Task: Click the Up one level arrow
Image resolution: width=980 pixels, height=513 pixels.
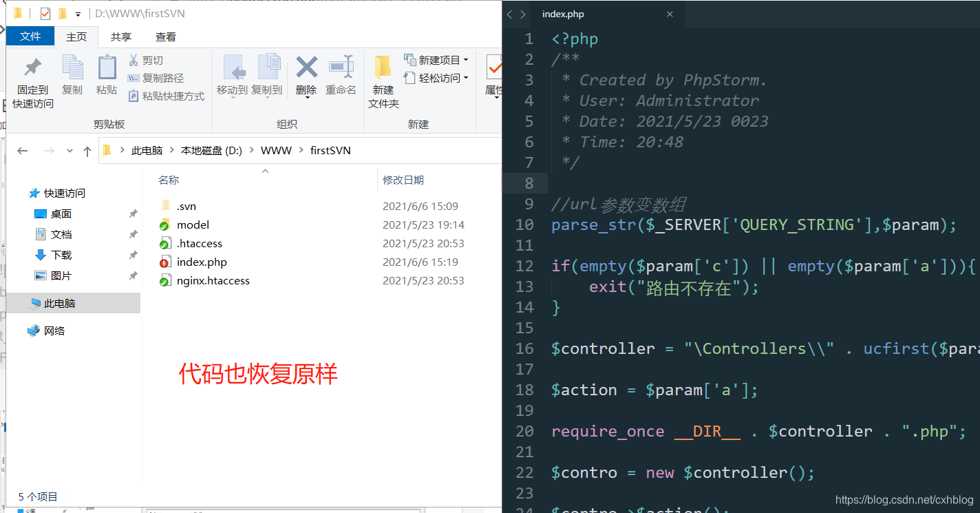Action: coord(87,151)
